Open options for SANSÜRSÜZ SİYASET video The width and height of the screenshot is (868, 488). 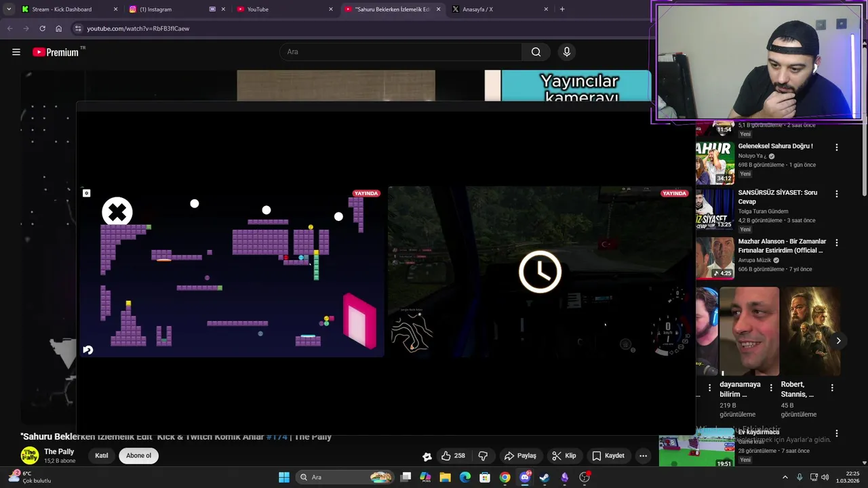[837, 194]
